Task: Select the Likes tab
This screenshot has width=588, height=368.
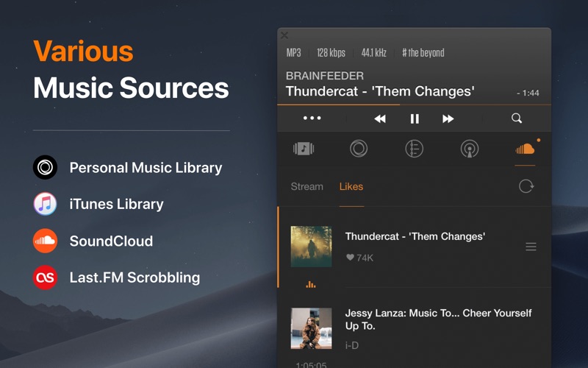Action: 351,187
